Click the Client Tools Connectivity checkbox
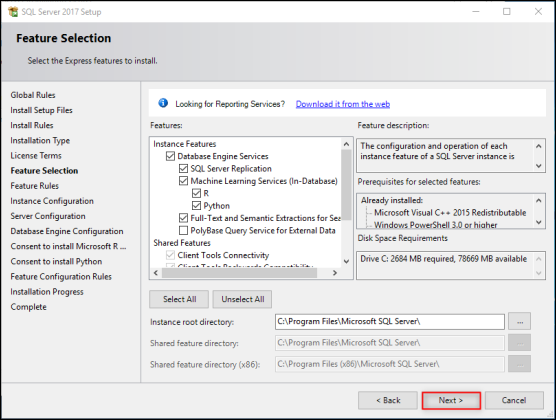Viewport: 556px width, 420px height. (x=171, y=255)
